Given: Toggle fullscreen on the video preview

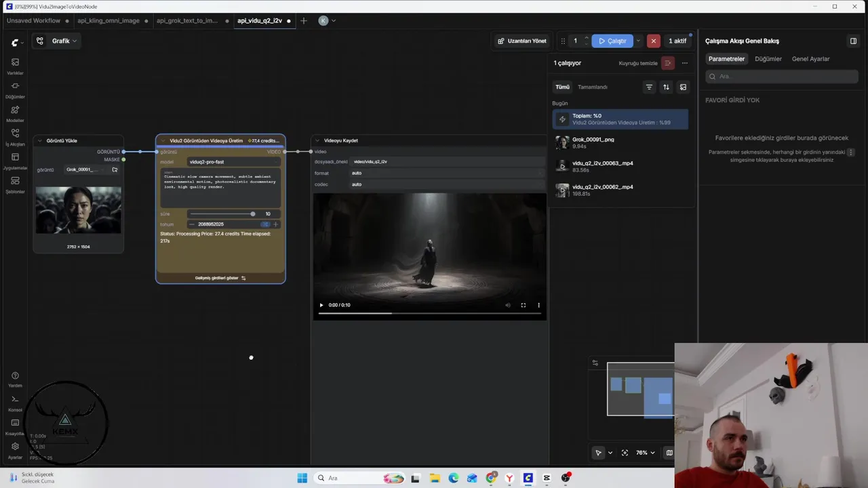Looking at the screenshot, I should click(x=524, y=305).
